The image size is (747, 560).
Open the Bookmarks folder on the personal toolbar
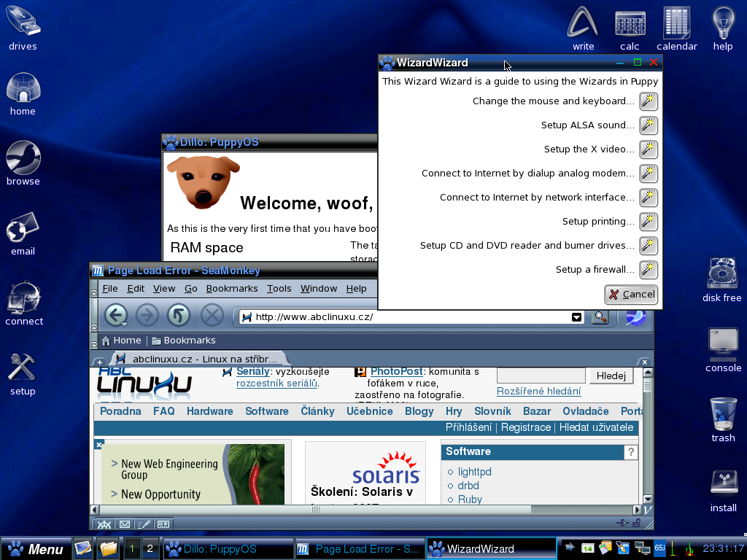tap(183, 341)
